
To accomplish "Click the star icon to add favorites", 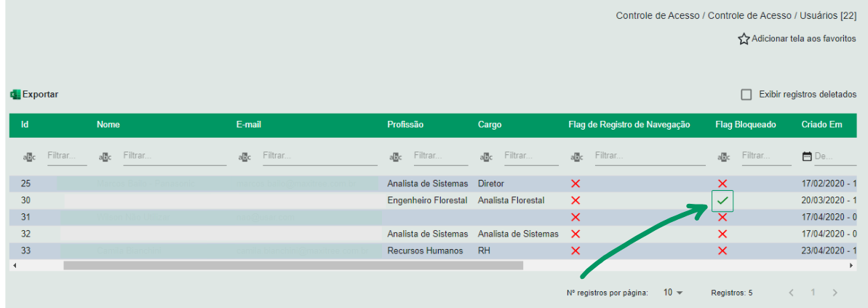I will (744, 39).
